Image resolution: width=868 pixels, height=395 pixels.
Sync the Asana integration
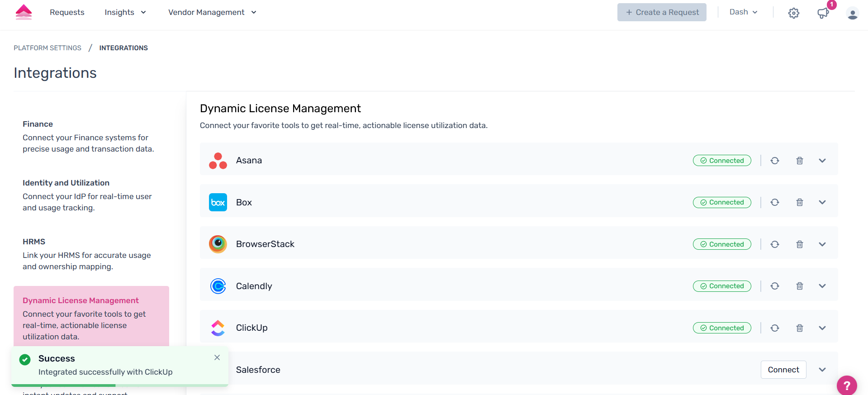(775, 161)
